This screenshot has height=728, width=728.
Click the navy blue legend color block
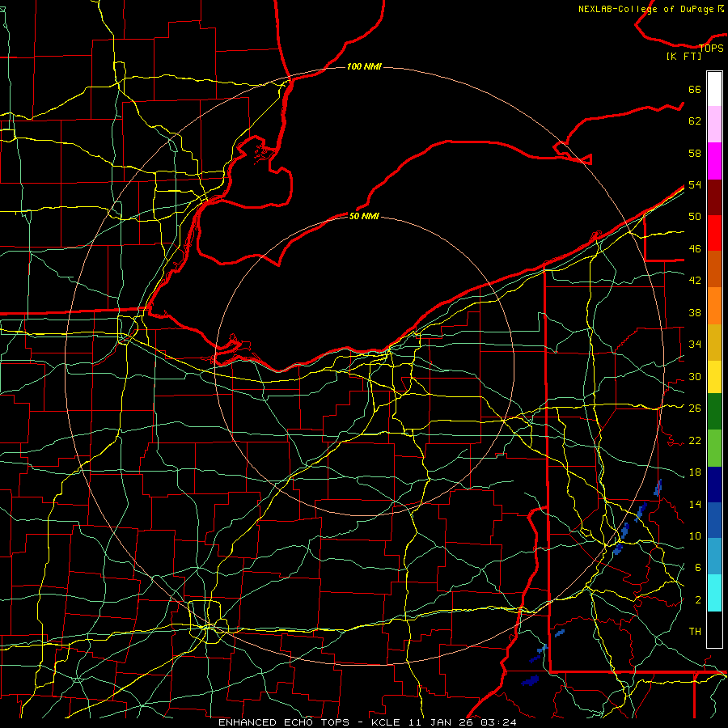point(714,485)
